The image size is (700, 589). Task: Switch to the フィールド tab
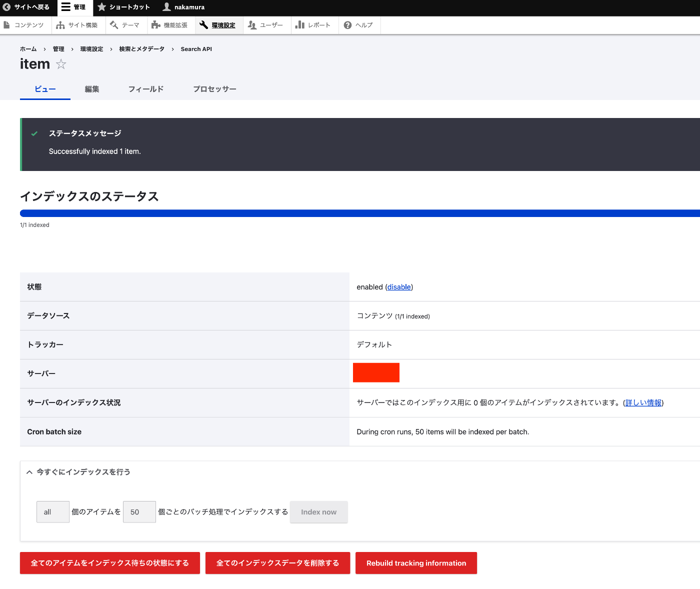145,88
